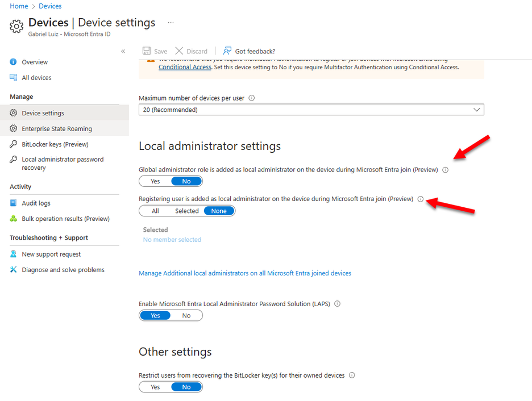The image size is (532, 401).
Task: Open Audit logs under Activity
Action: [x=36, y=203]
